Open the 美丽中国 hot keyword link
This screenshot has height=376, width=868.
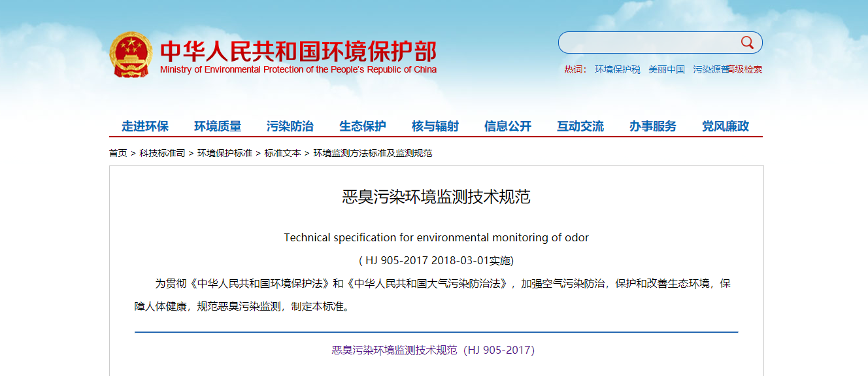click(x=666, y=69)
